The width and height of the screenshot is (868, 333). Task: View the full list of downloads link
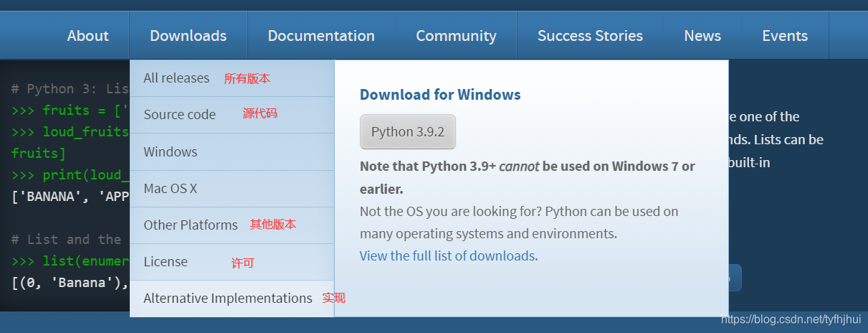(447, 256)
